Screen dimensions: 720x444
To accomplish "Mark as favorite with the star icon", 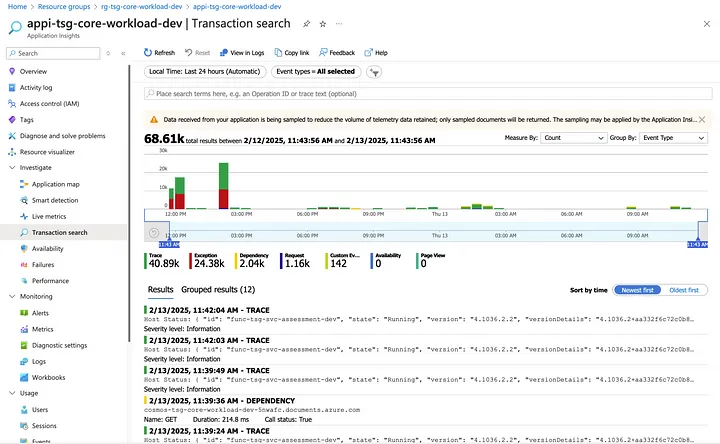I will tap(323, 24).
